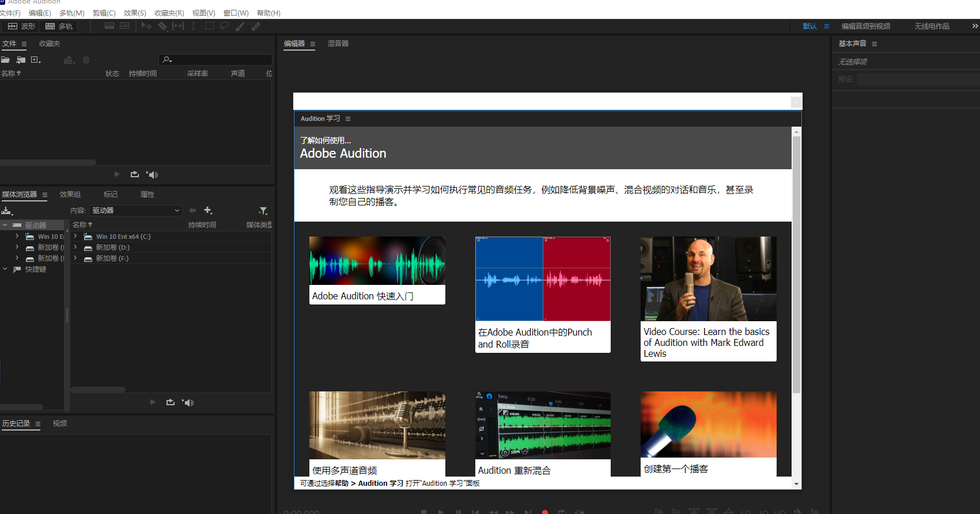
Task: Expand 新加卷 (D:) in the list
Action: point(75,247)
